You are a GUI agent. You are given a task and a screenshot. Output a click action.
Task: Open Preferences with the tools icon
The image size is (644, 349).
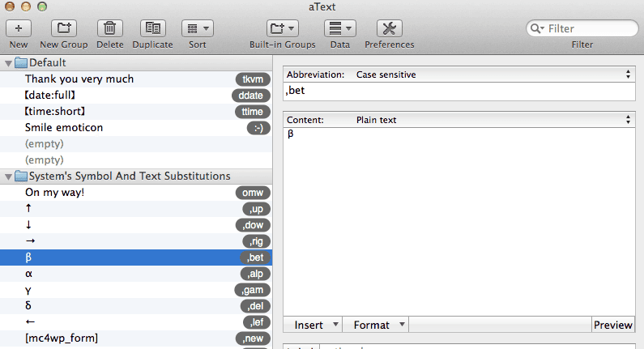point(390,28)
